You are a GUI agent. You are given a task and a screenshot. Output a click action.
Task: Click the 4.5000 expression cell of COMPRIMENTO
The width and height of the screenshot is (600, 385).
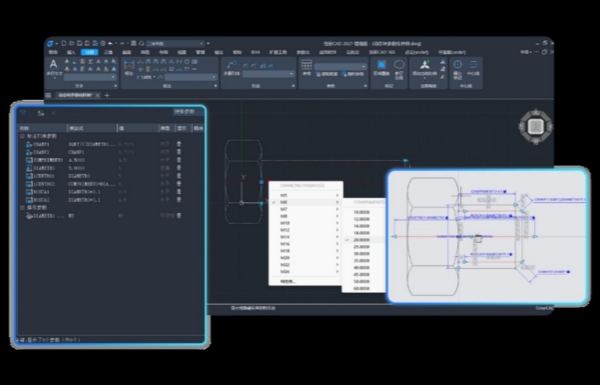[x=92, y=160]
